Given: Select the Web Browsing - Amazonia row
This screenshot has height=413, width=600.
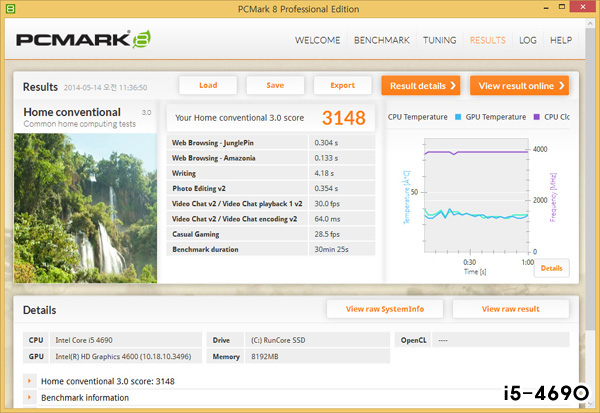Looking at the screenshot, I should pos(271,158).
